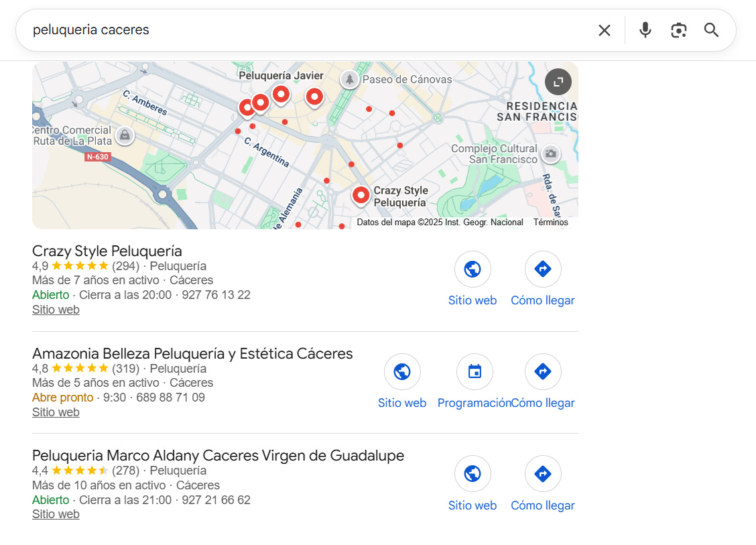Open the Sitio web globe icon for Marco Aldany
The width and height of the screenshot is (756, 545).
pos(472,474)
